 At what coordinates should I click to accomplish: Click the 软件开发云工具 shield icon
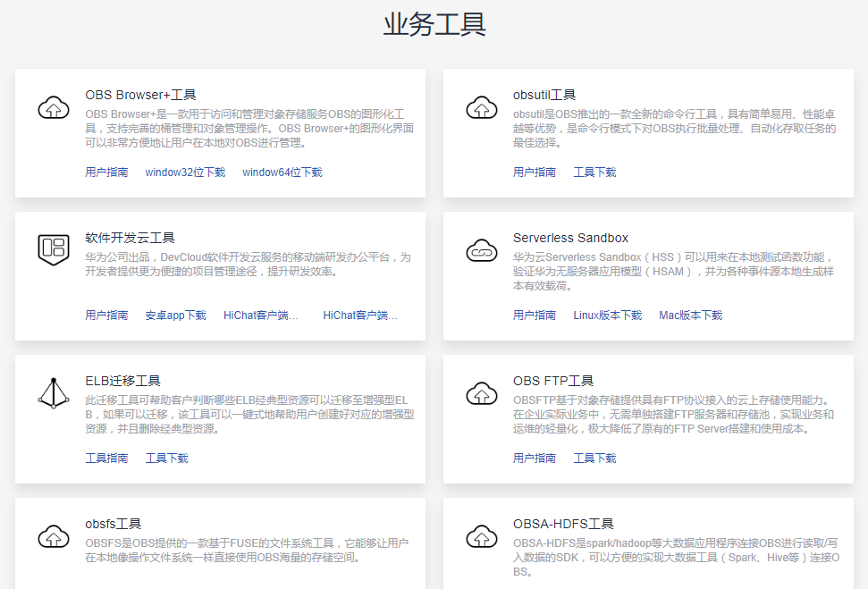coord(54,249)
